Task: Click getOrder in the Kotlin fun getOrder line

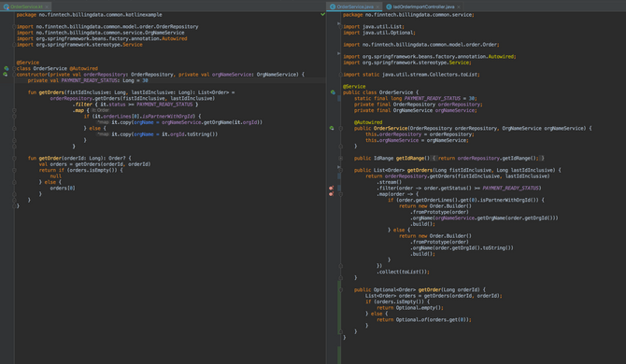Action: pyautogui.click(x=50, y=159)
